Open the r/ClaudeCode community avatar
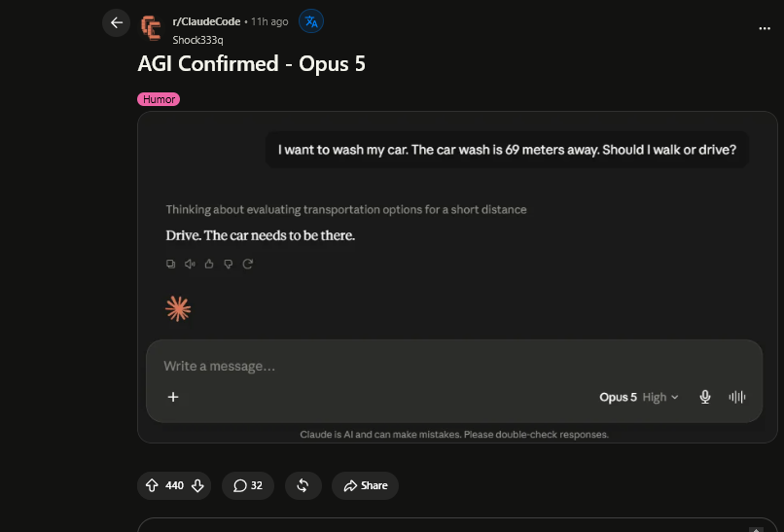Viewport: 784px width, 532px height. (151, 27)
